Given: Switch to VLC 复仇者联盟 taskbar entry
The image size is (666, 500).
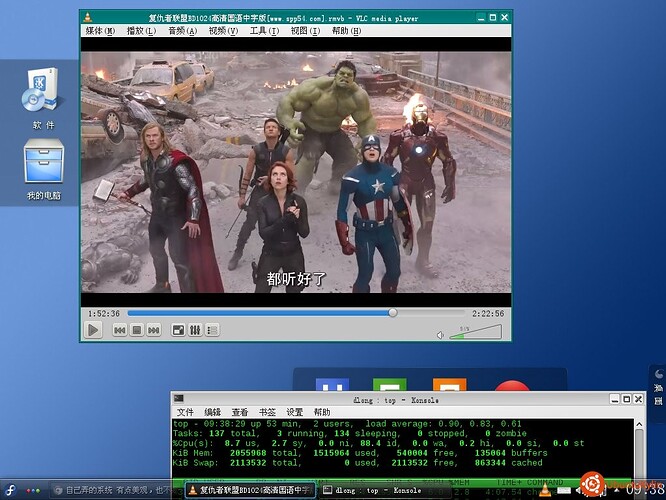Looking at the screenshot, I should tap(251, 491).
